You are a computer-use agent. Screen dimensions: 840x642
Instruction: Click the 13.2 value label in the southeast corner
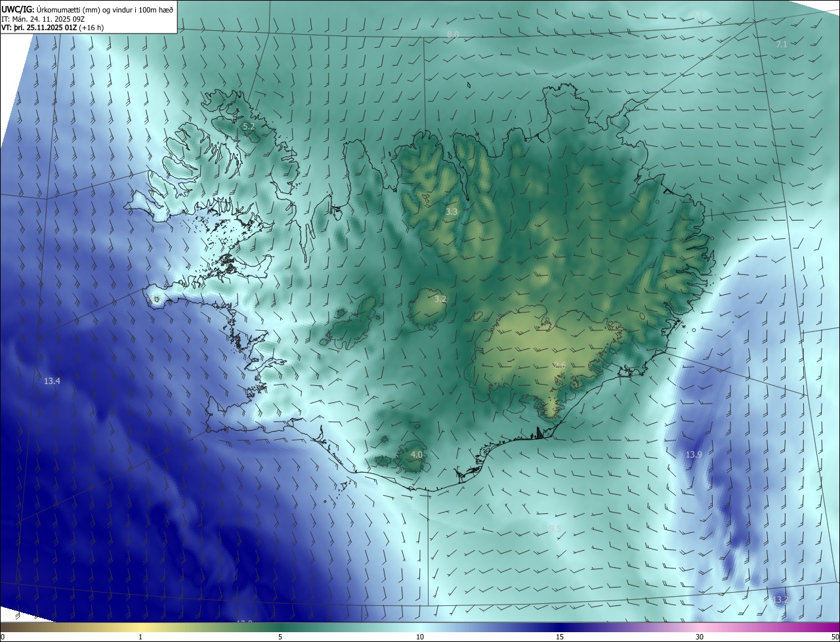[x=780, y=600]
